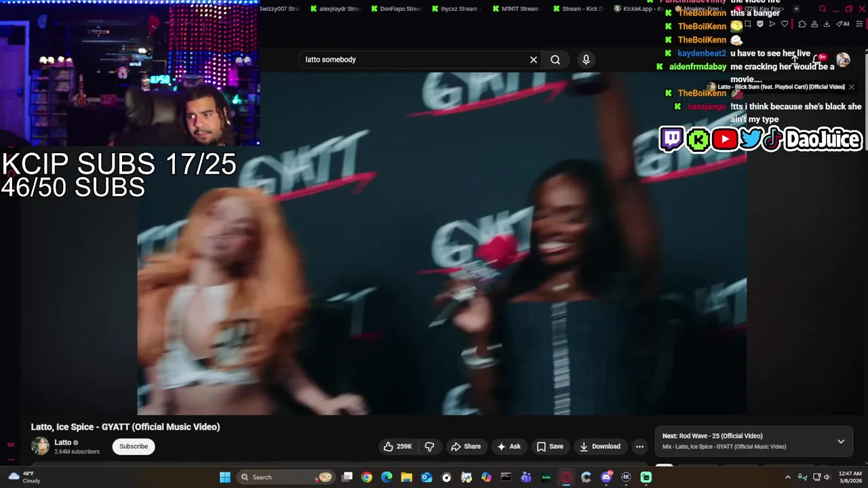868x488 pixels.
Task: Download the GYATT video
Action: (599, 446)
